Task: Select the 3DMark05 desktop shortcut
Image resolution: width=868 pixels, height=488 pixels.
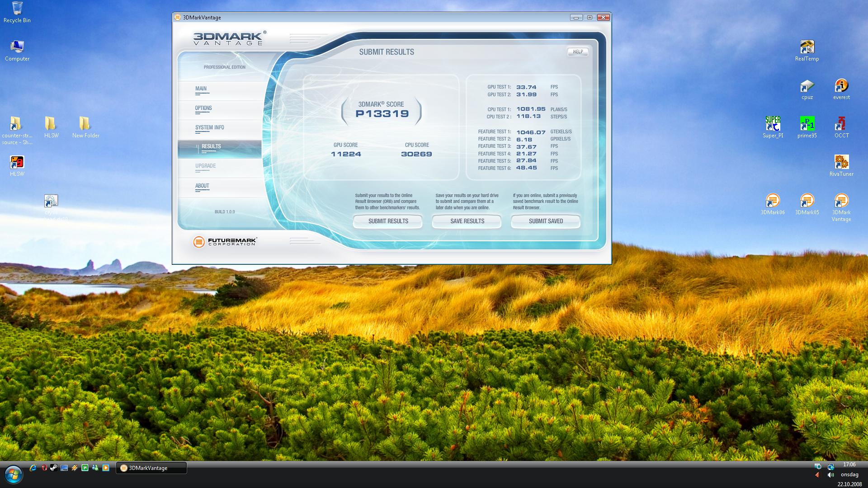Action: coord(807,204)
